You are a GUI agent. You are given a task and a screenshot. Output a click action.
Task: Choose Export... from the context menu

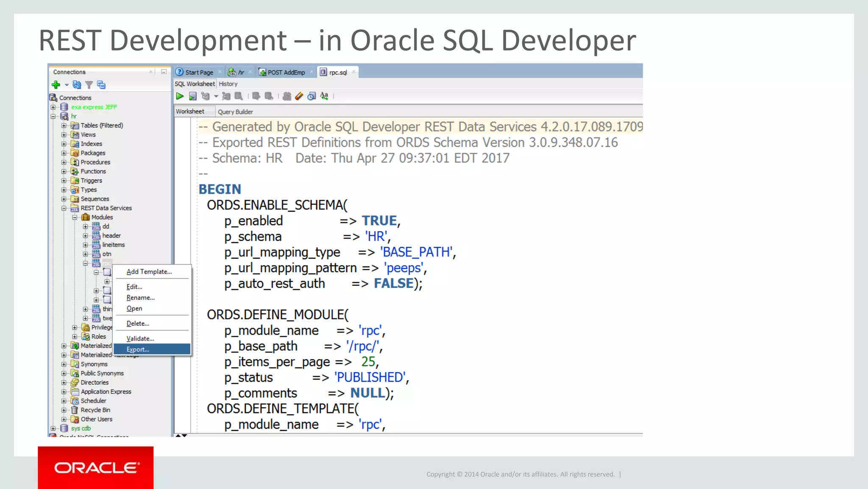pos(138,349)
